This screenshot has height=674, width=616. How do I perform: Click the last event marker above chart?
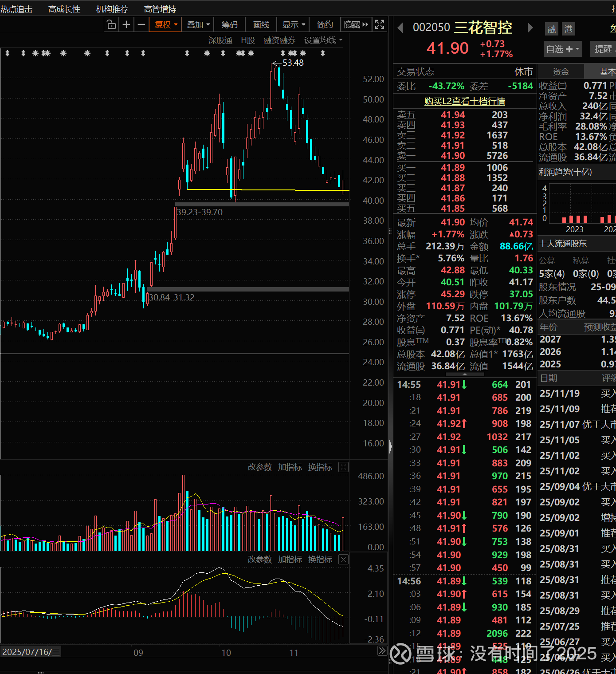click(x=322, y=53)
